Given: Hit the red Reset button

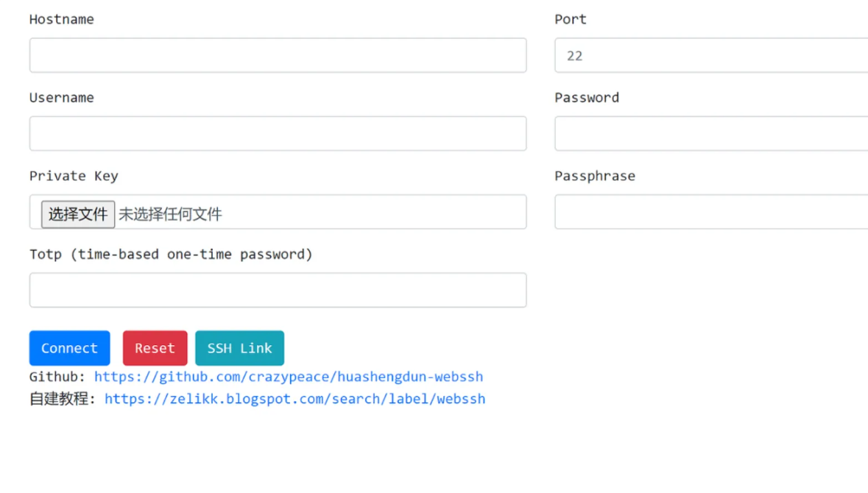Looking at the screenshot, I should point(155,348).
